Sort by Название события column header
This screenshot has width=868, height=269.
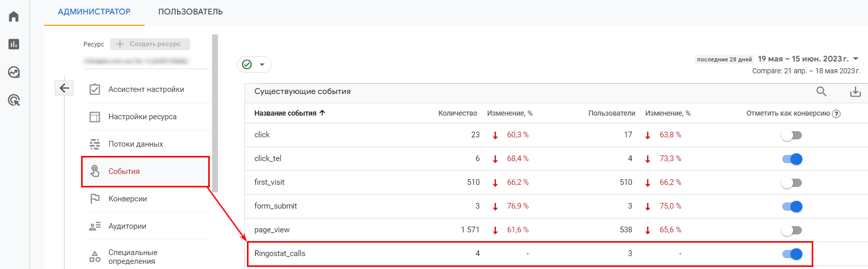coord(285,113)
